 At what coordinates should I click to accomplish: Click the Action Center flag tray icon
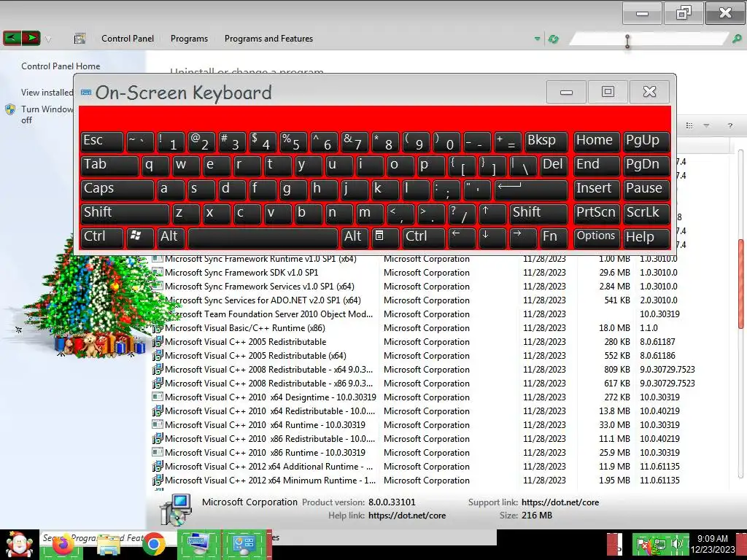(643, 544)
